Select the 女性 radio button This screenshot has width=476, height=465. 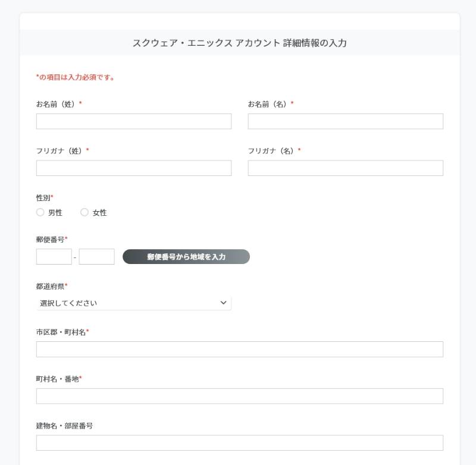[x=84, y=212]
